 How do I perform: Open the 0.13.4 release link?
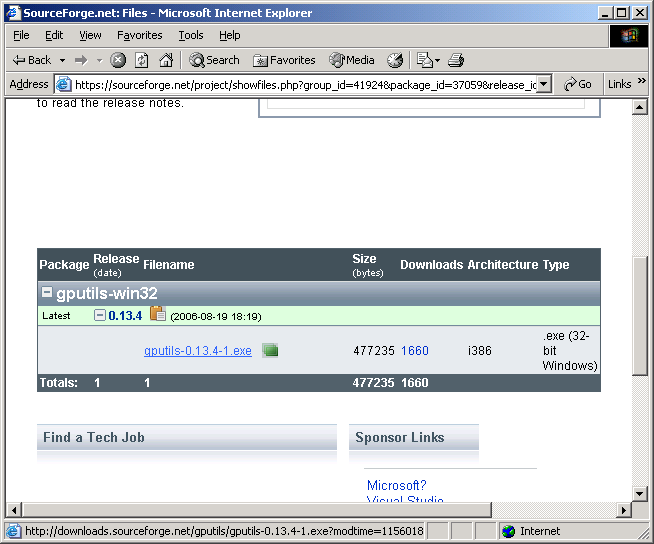click(125, 316)
